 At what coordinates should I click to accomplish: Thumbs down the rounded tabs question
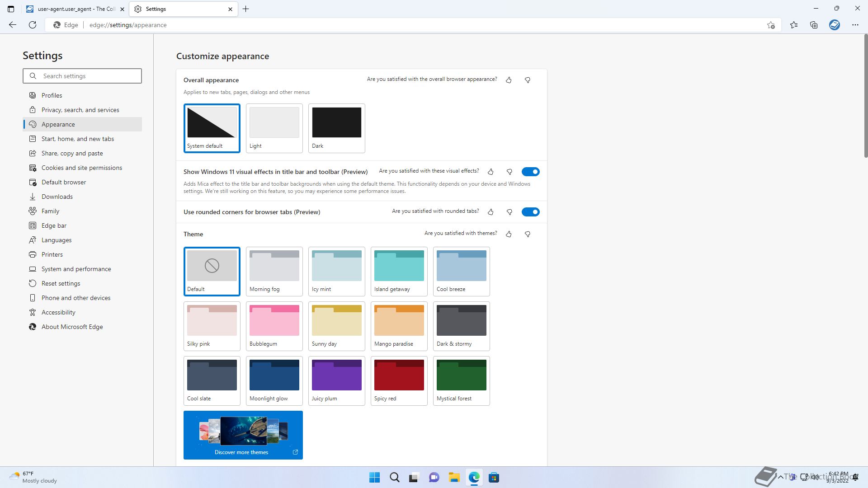[509, 212]
